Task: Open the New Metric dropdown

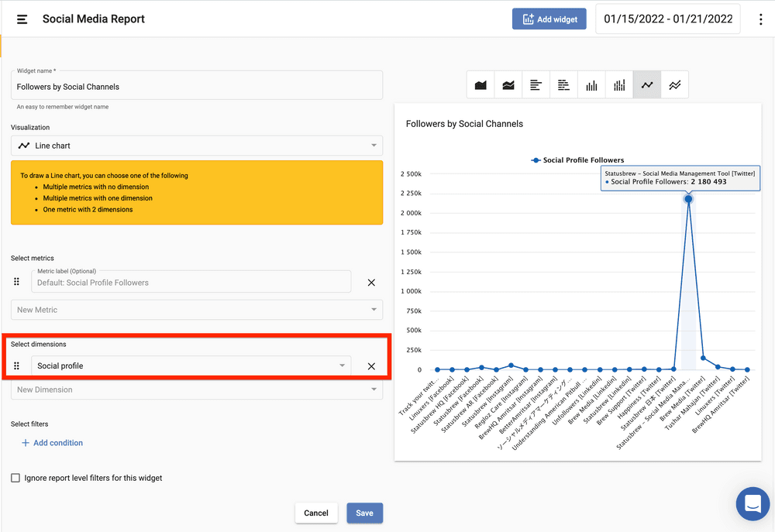Action: pos(197,310)
